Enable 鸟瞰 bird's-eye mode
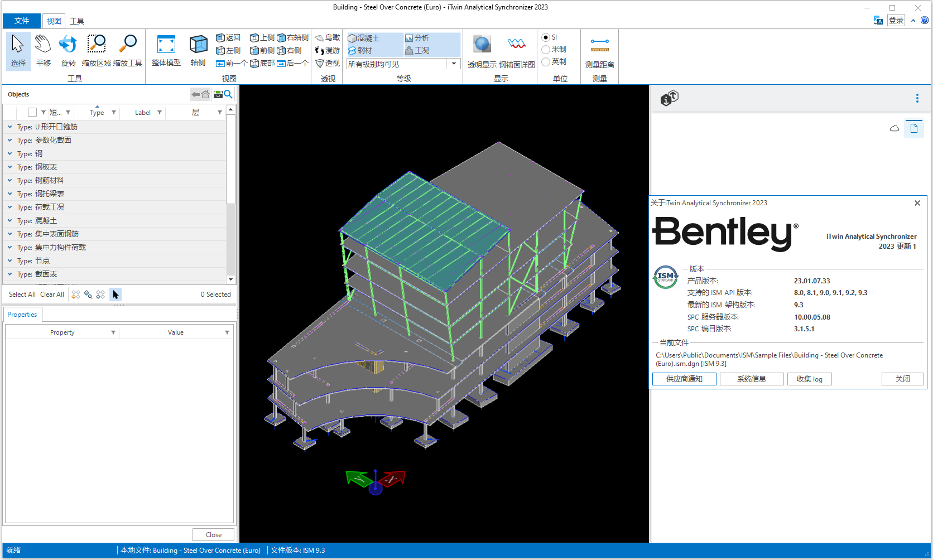The width and height of the screenshot is (933, 560). [x=328, y=38]
